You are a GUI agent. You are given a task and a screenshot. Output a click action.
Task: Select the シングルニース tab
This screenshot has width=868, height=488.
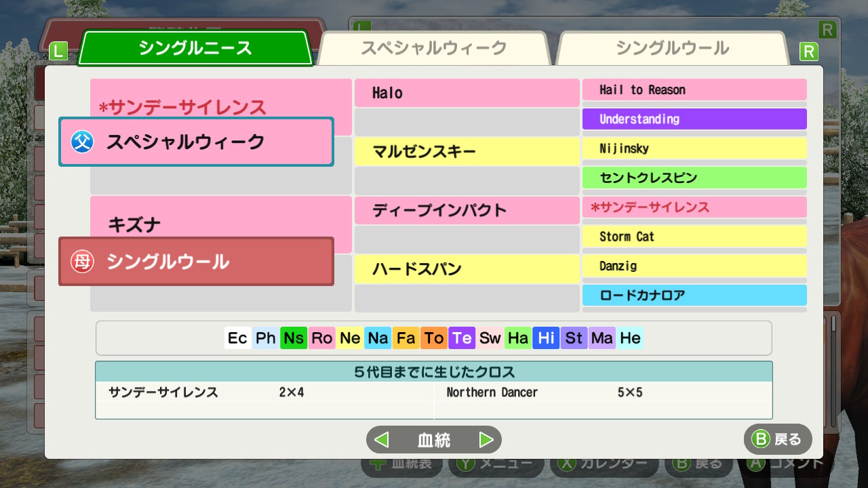[x=195, y=48]
